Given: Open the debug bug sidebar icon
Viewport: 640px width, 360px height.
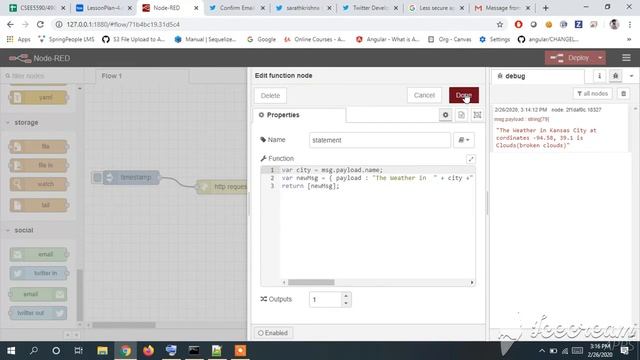Looking at the screenshot, I should click(x=616, y=76).
